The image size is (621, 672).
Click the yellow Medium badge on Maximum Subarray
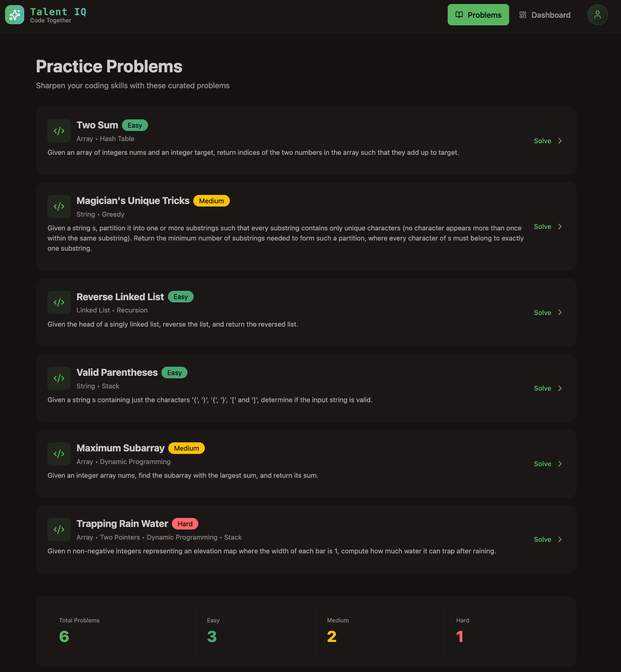click(186, 448)
